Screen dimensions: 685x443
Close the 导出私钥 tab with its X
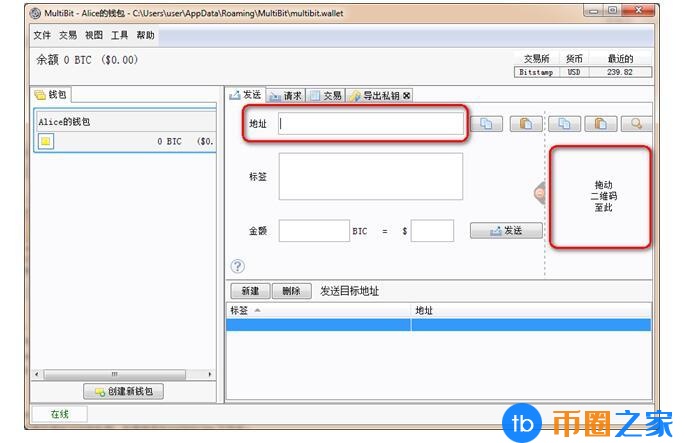click(407, 96)
